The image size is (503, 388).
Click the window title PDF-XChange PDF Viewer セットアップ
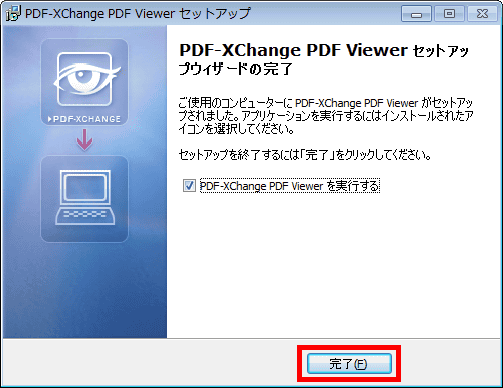(x=138, y=14)
